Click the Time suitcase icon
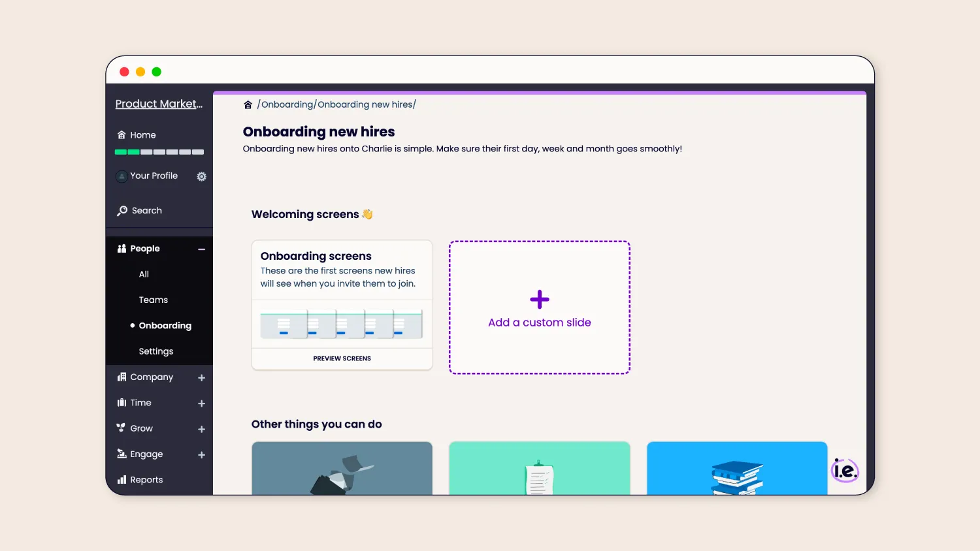This screenshot has width=980, height=551. tap(122, 403)
